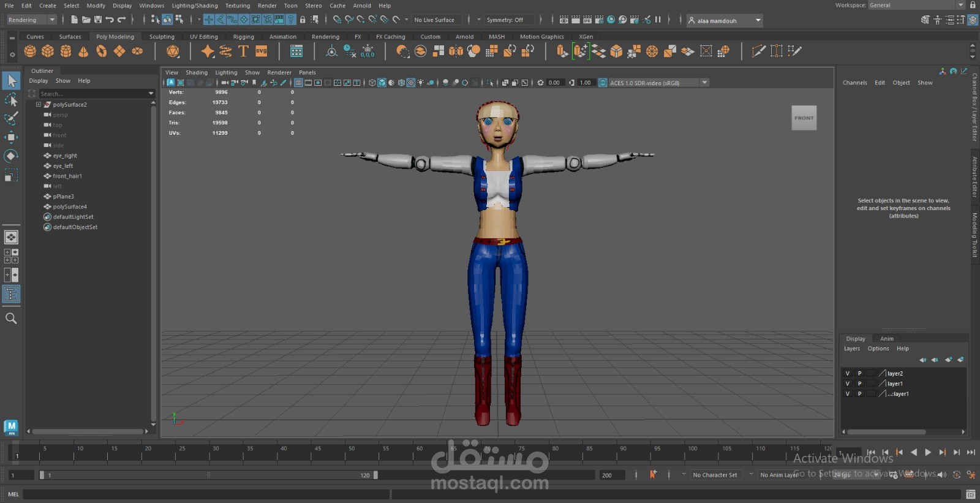Image resolution: width=980 pixels, height=503 pixels.
Task: Open the No Live Surface field
Action: (x=437, y=20)
